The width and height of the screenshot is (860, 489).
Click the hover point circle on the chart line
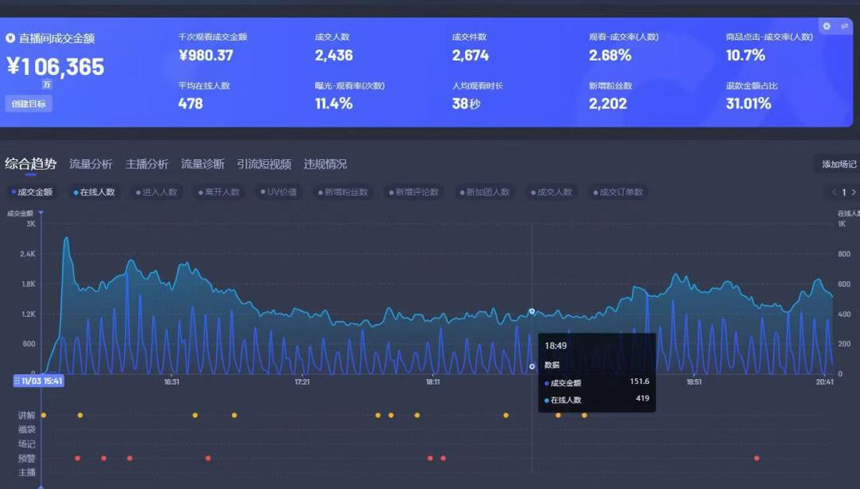point(532,312)
